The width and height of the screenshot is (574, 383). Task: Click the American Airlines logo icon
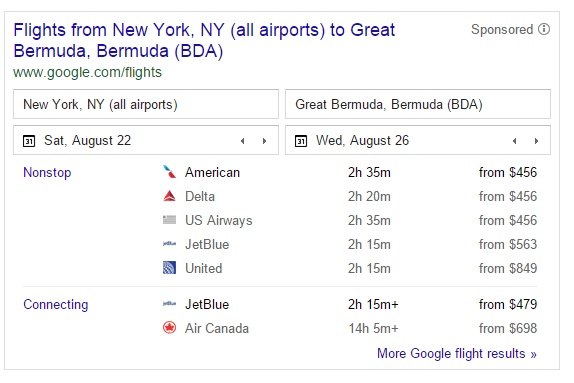(x=169, y=172)
